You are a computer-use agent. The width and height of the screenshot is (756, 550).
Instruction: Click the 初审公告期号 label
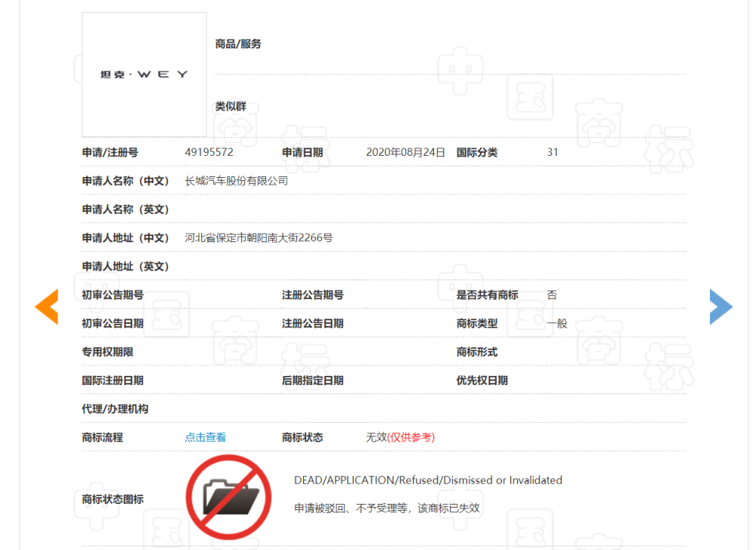click(113, 295)
